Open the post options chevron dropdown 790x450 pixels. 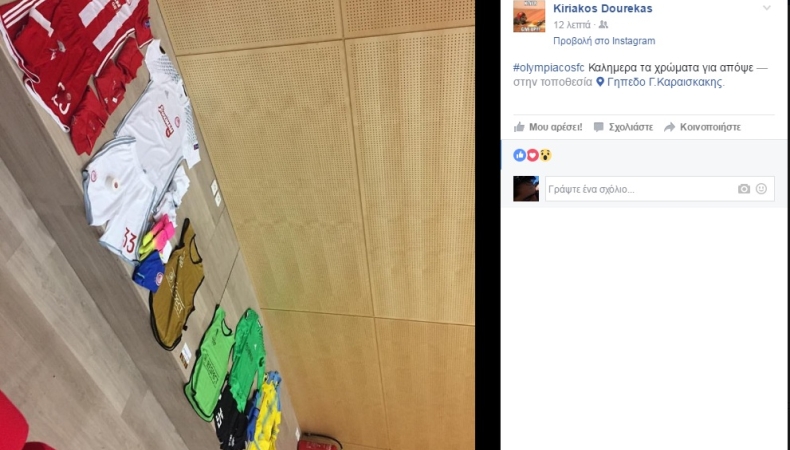[766, 8]
